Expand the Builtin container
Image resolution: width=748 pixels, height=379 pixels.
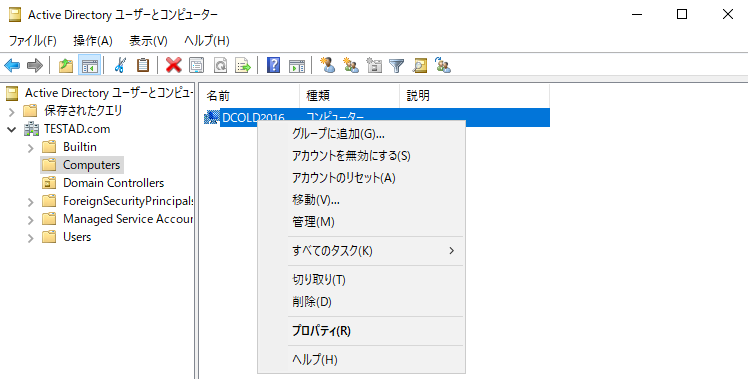pyautogui.click(x=31, y=148)
